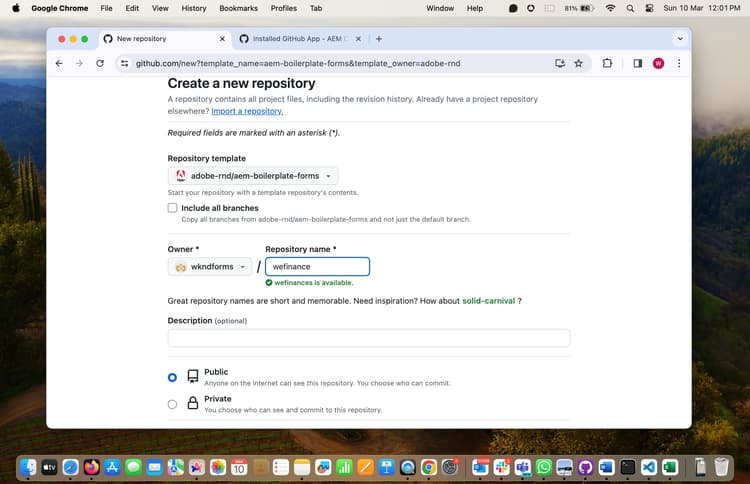The width and height of the screenshot is (750, 484).
Task: Click the Description text field
Action: (368, 338)
